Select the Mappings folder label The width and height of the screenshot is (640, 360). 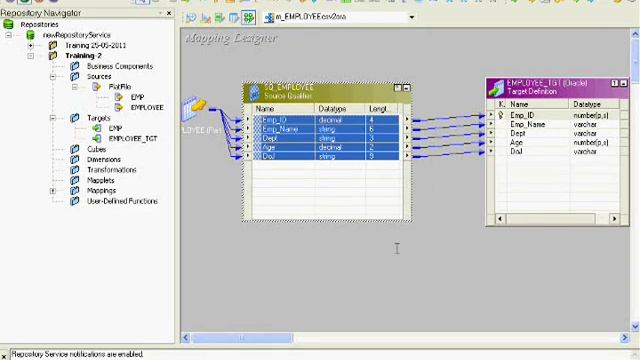coord(102,191)
